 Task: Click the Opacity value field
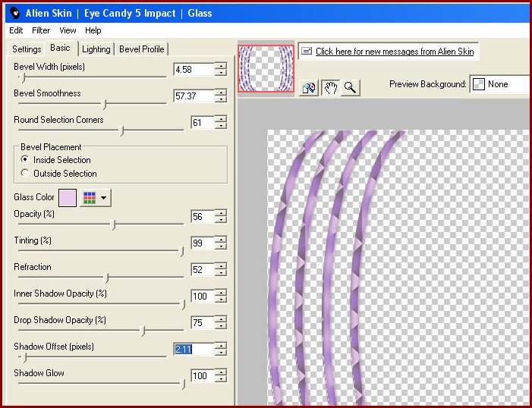tap(203, 216)
